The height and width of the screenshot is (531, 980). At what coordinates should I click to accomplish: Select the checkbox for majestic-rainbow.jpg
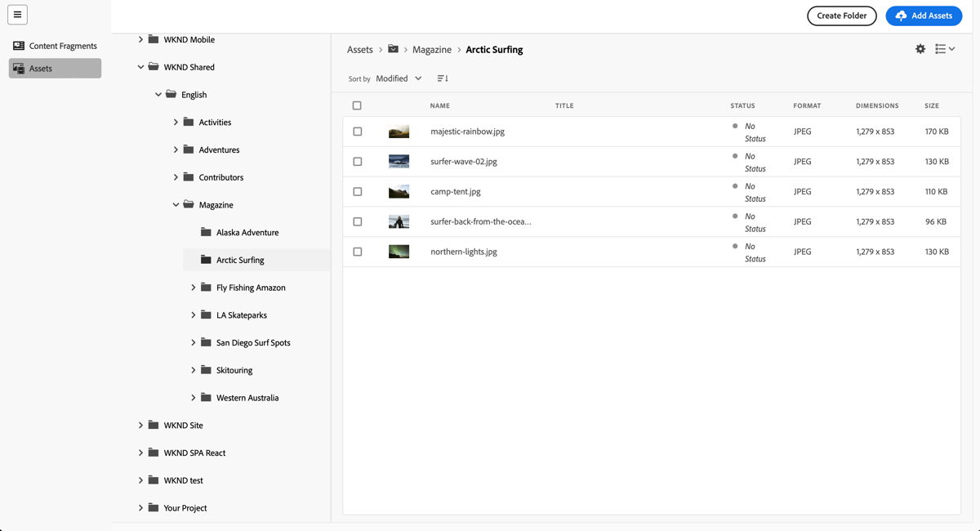(357, 131)
